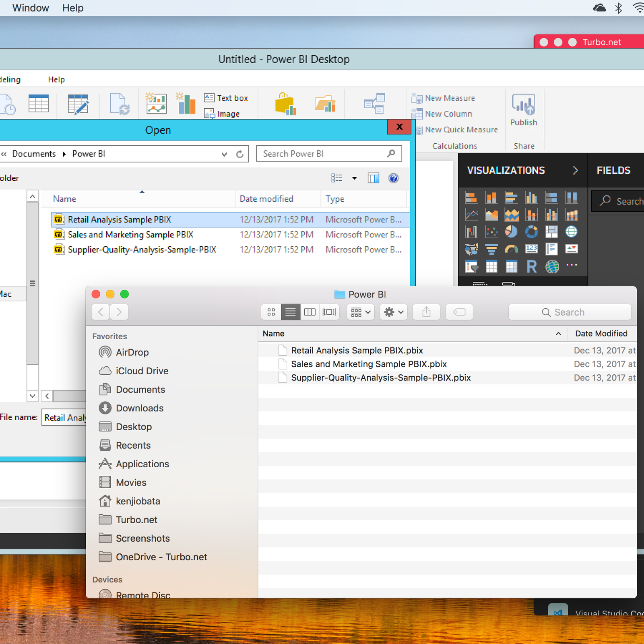The width and height of the screenshot is (644, 644).
Task: Select the donut chart visualization
Action: click(532, 232)
